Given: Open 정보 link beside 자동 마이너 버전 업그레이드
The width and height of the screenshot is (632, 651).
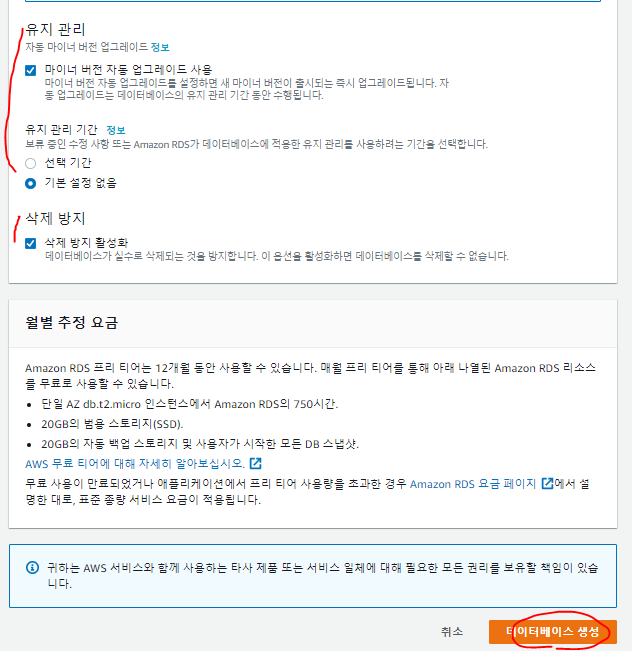Looking at the screenshot, I should point(160,47).
